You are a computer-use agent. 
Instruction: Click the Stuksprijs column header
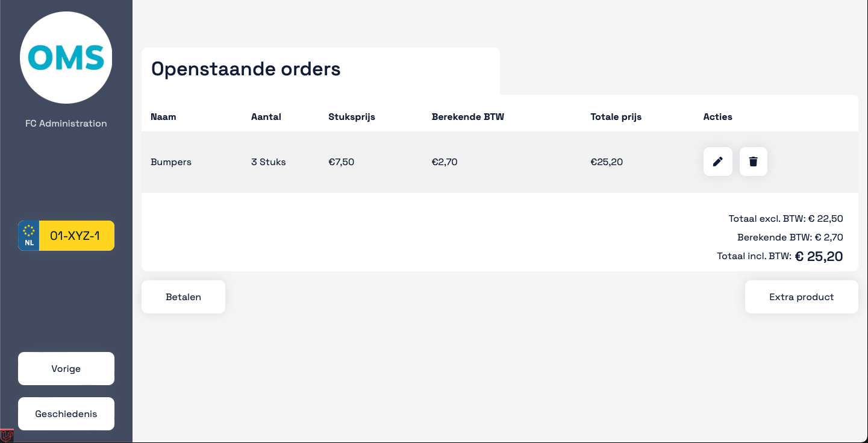click(x=352, y=117)
